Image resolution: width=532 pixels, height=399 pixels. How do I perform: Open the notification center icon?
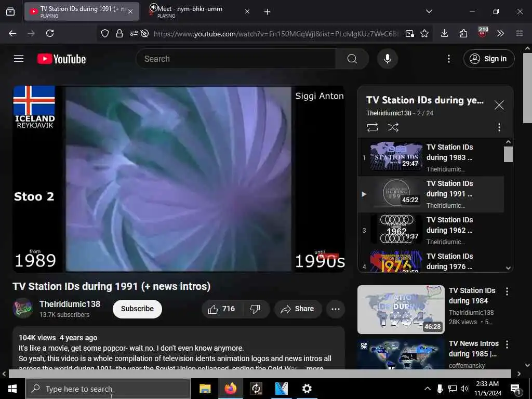point(515,389)
